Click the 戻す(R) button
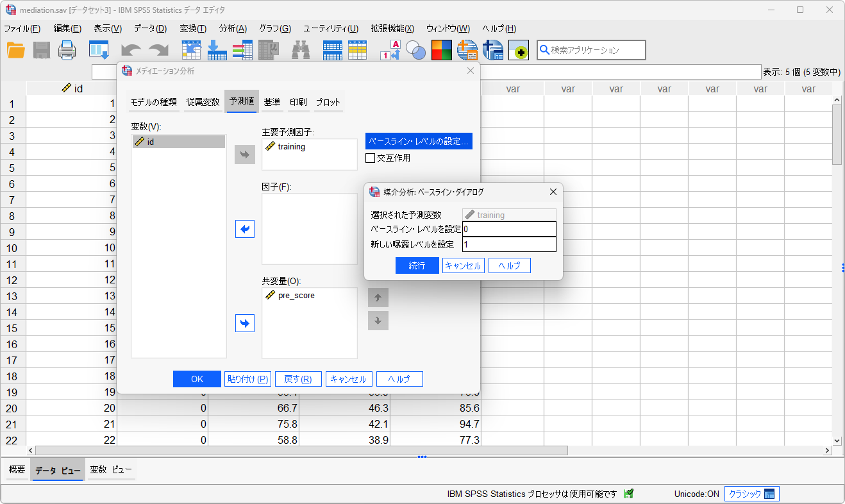The height and width of the screenshot is (504, 845). pyautogui.click(x=298, y=379)
